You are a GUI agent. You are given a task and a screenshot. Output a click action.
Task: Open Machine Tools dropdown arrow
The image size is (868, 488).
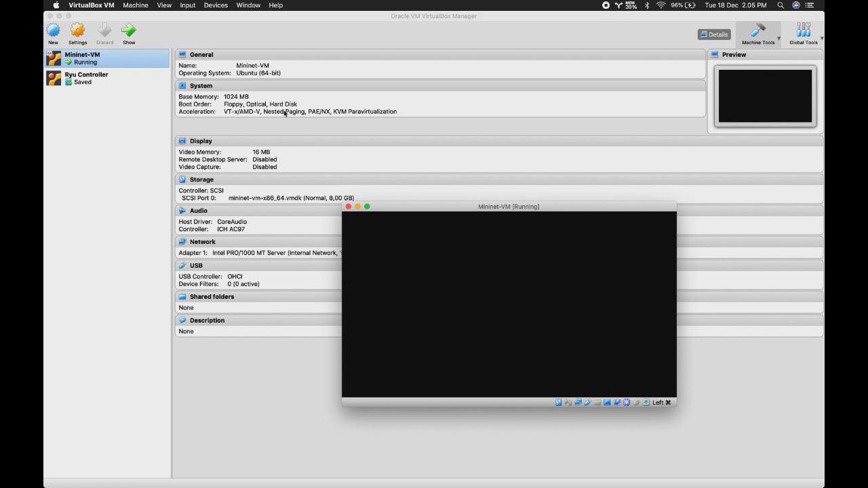tap(778, 39)
